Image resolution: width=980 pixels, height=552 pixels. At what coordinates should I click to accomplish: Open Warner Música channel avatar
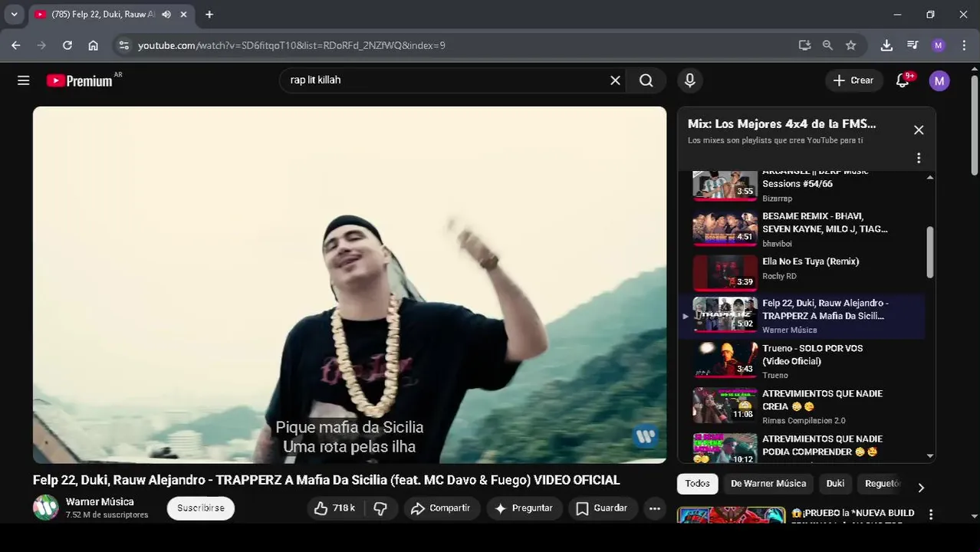click(46, 508)
